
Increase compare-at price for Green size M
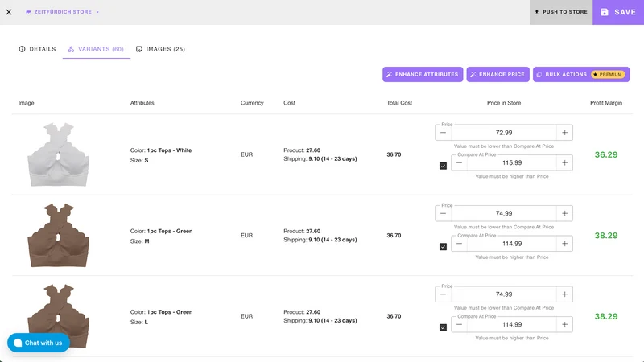coord(565,244)
